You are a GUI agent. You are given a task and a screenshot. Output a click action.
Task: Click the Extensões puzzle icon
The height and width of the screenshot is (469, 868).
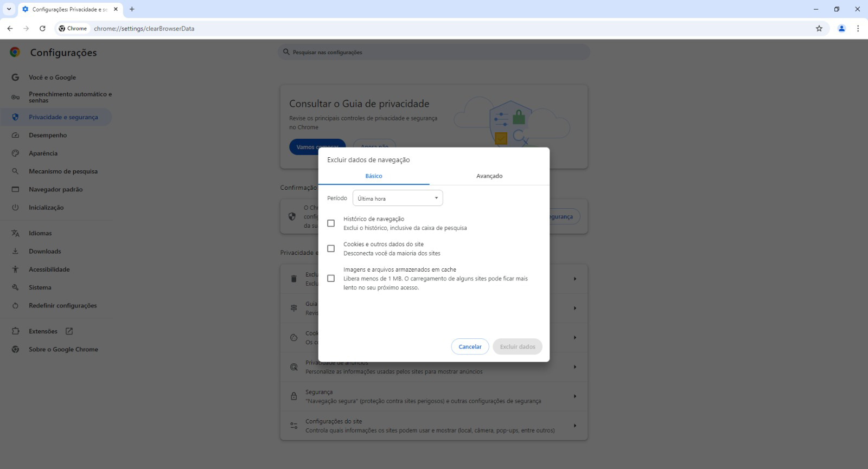[x=15, y=331]
